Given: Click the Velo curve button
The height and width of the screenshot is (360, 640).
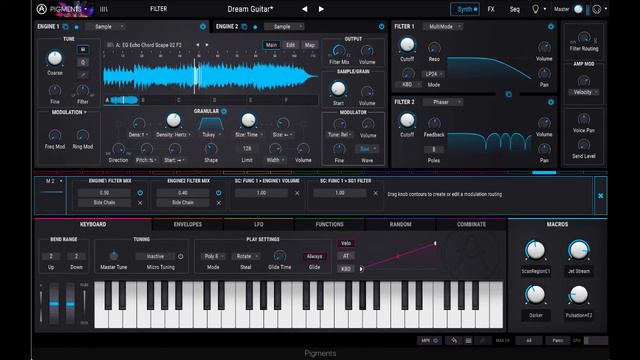Looking at the screenshot, I should coord(346,243).
